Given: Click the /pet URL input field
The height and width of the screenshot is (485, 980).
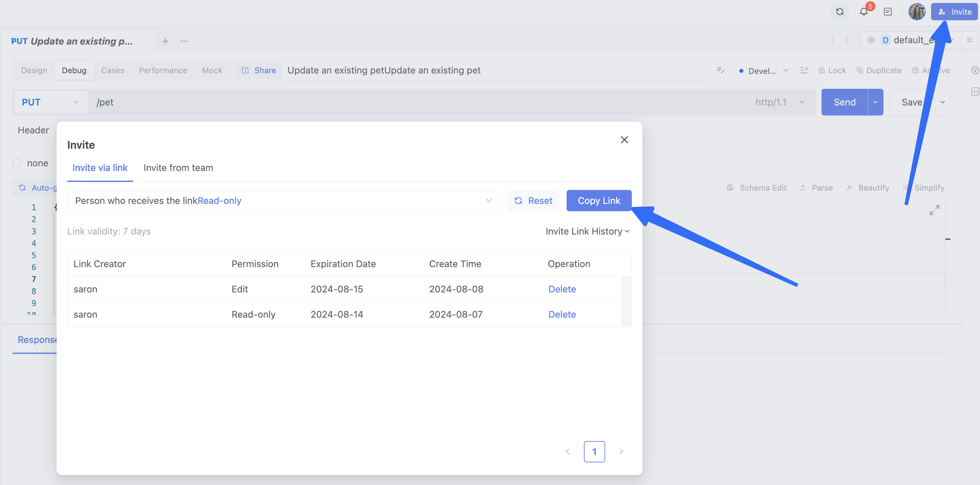Looking at the screenshot, I should [418, 102].
